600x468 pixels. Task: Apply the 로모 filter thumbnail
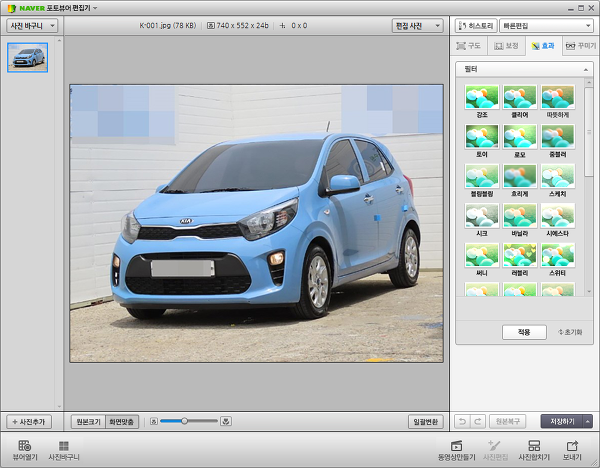(x=520, y=137)
